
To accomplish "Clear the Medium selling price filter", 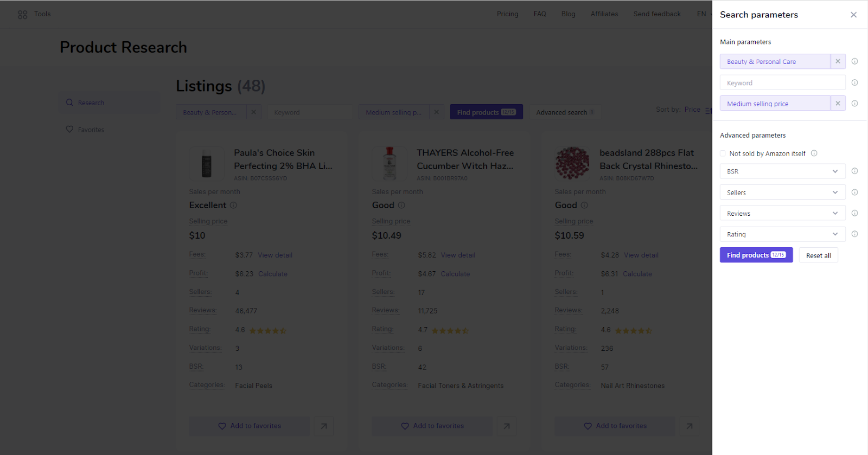I will click(838, 104).
